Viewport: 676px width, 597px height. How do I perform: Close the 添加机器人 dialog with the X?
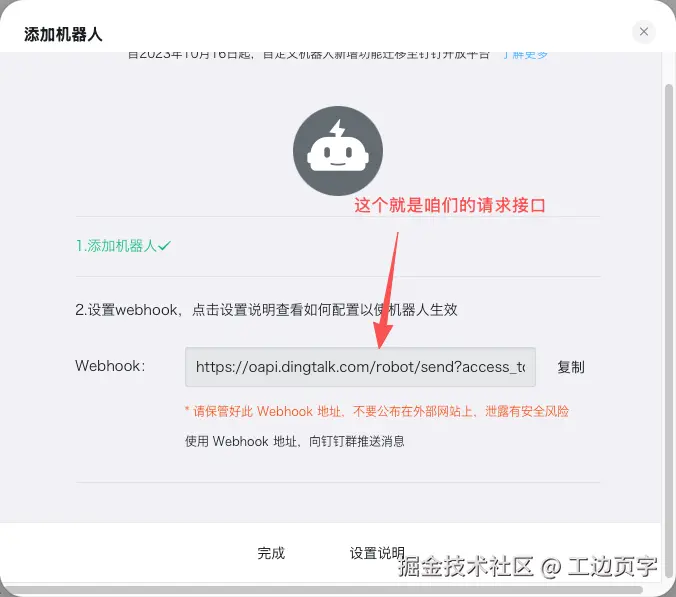644,31
